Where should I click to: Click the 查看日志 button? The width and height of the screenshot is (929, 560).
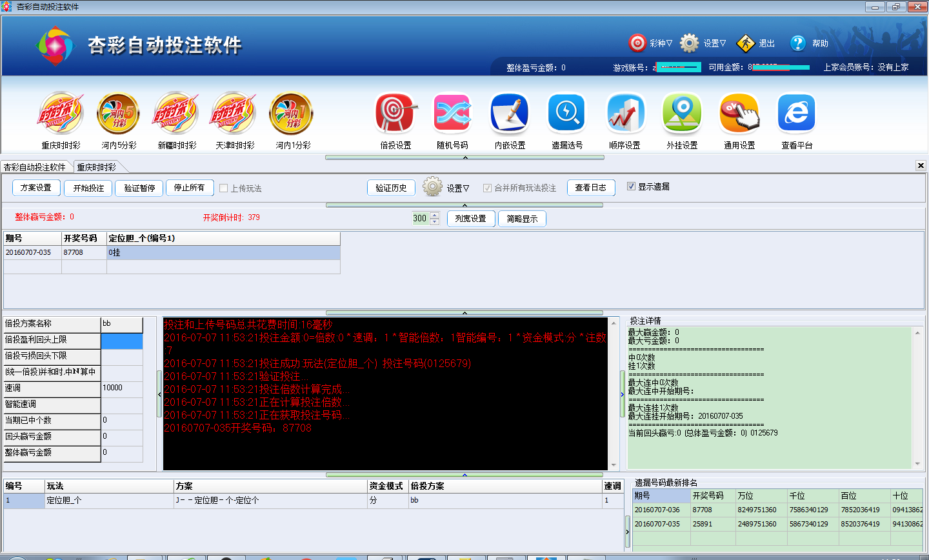click(590, 188)
